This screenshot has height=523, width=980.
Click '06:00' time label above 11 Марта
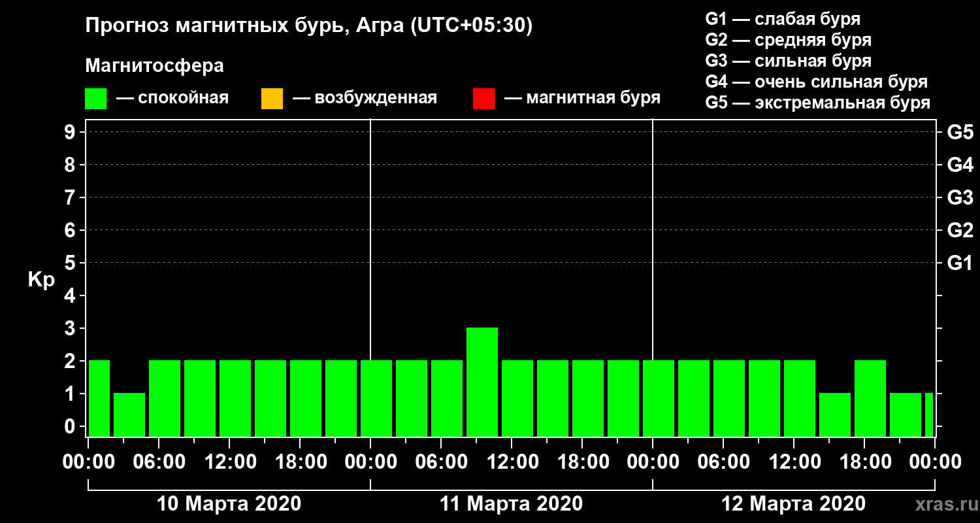click(442, 462)
